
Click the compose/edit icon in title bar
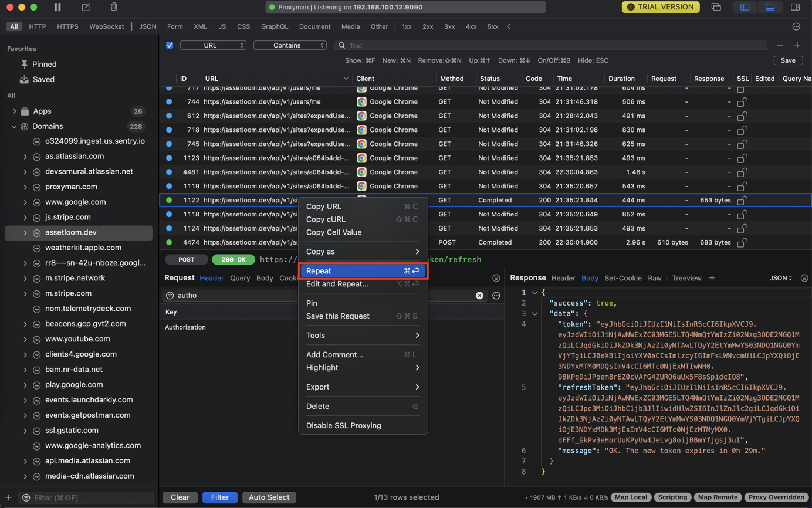click(86, 7)
